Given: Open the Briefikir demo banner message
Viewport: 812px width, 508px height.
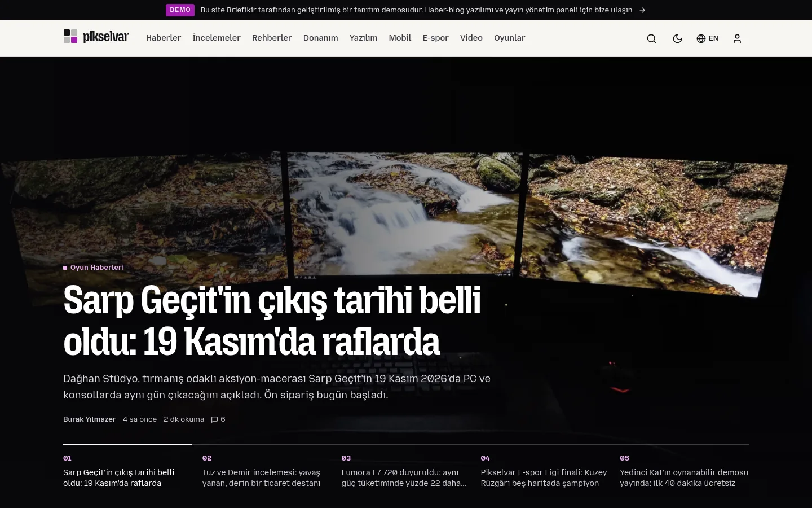Looking at the screenshot, I should point(416,10).
